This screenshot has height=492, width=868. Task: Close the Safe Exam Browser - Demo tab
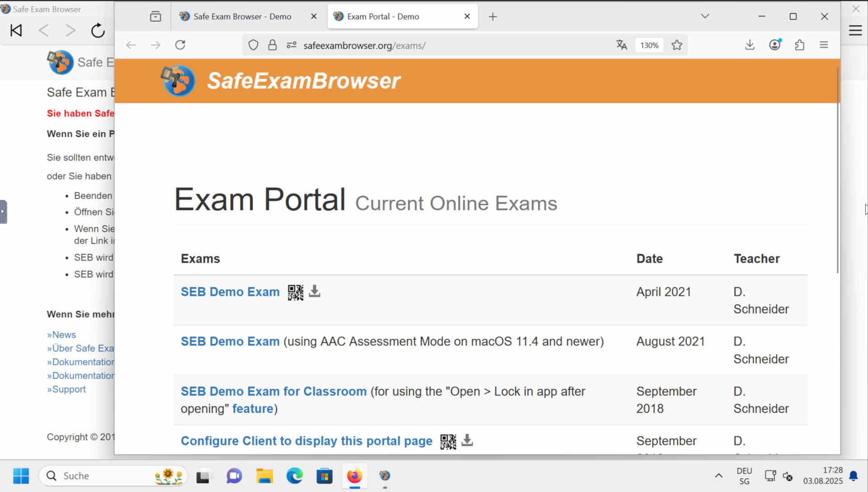[x=314, y=17]
